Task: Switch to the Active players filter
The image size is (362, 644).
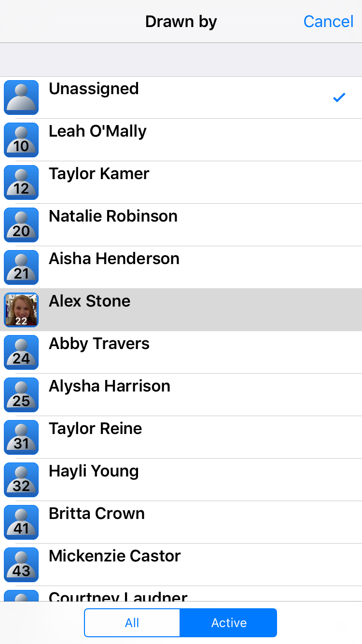Action: tap(229, 623)
